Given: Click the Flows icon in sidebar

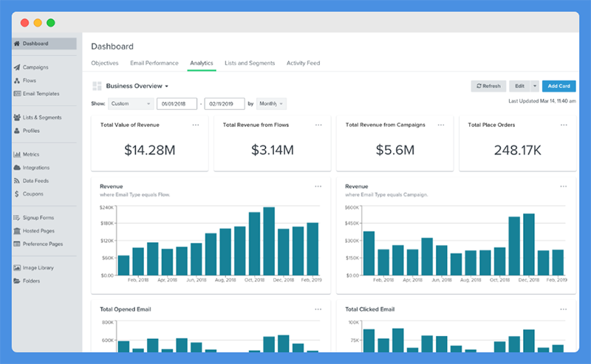Looking at the screenshot, I should pyautogui.click(x=17, y=80).
